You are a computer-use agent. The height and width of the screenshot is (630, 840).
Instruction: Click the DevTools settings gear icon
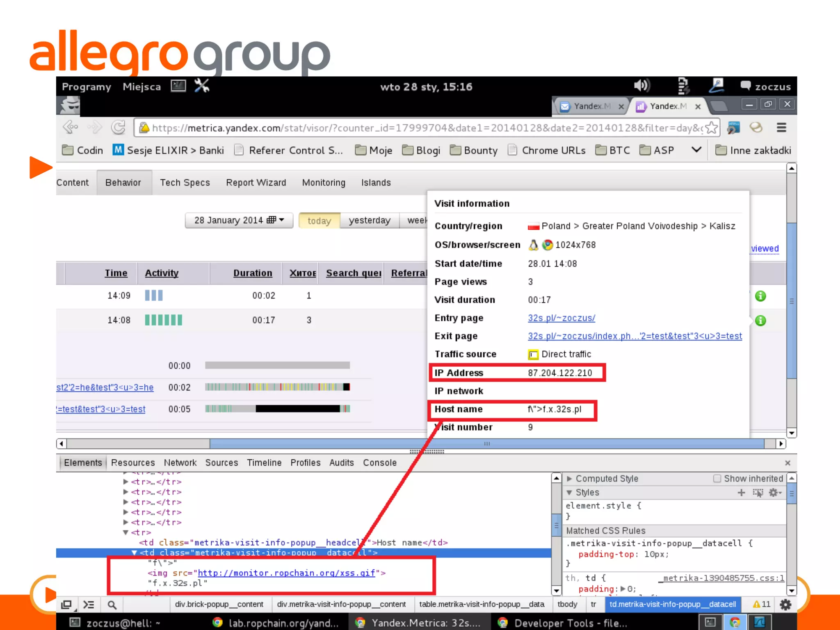[x=785, y=605]
